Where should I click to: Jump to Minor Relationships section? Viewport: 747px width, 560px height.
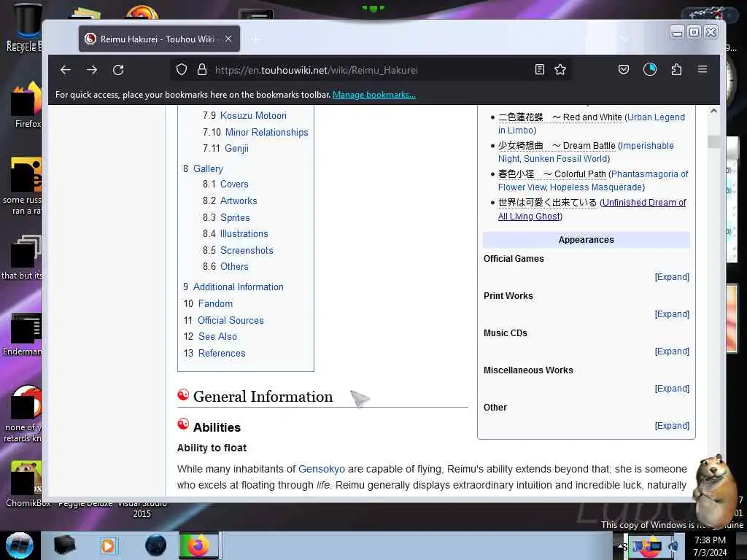[266, 133]
